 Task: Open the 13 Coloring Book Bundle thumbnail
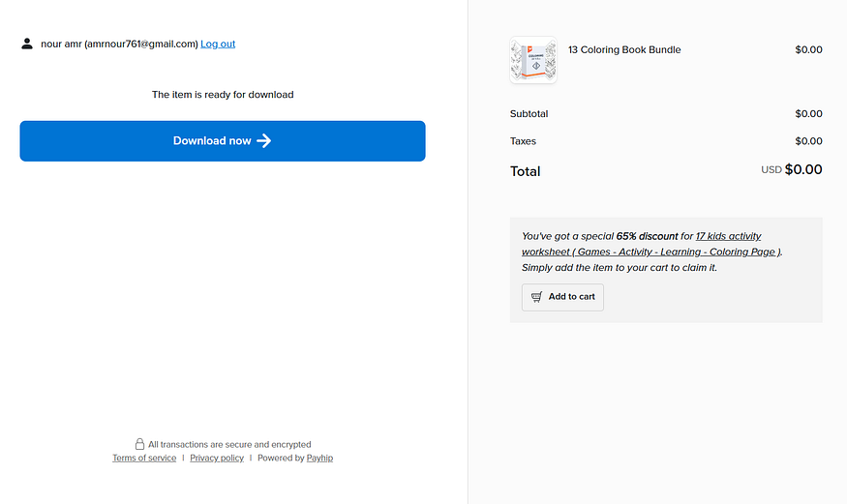pyautogui.click(x=533, y=60)
